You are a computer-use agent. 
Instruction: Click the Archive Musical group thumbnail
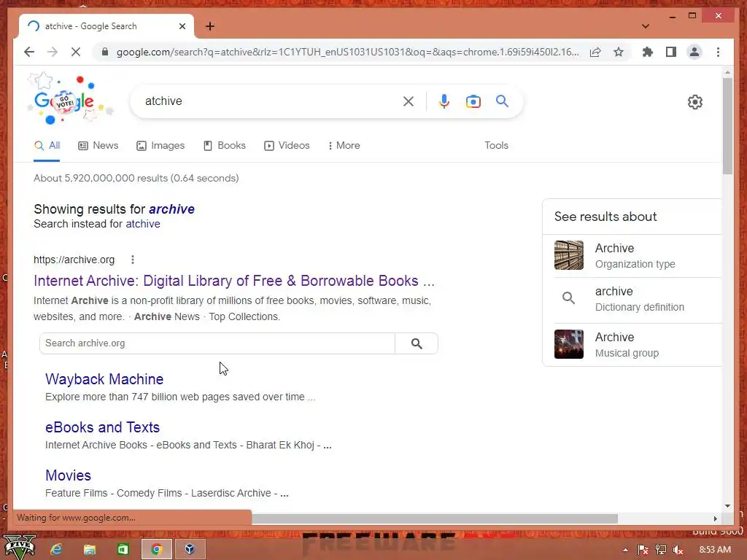569,344
